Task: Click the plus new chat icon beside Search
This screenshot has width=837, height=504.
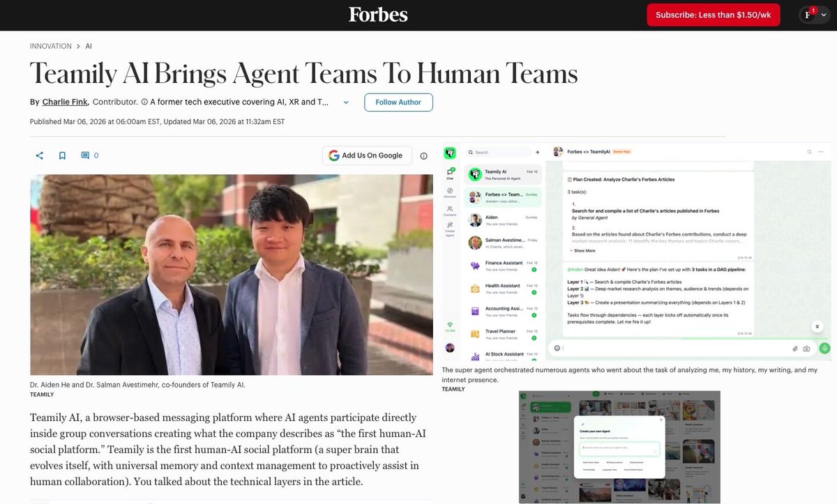Action: coord(537,152)
